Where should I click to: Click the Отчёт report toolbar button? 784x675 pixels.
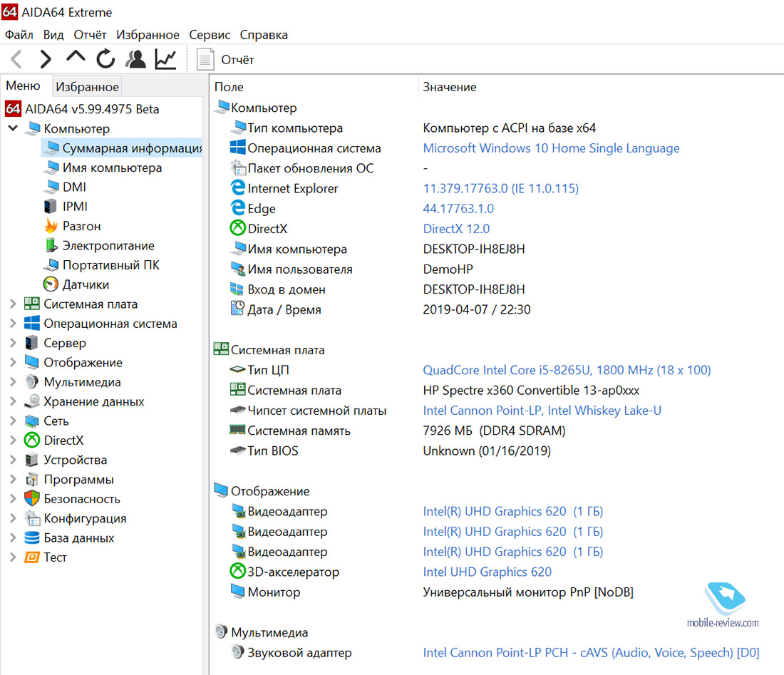(x=225, y=59)
